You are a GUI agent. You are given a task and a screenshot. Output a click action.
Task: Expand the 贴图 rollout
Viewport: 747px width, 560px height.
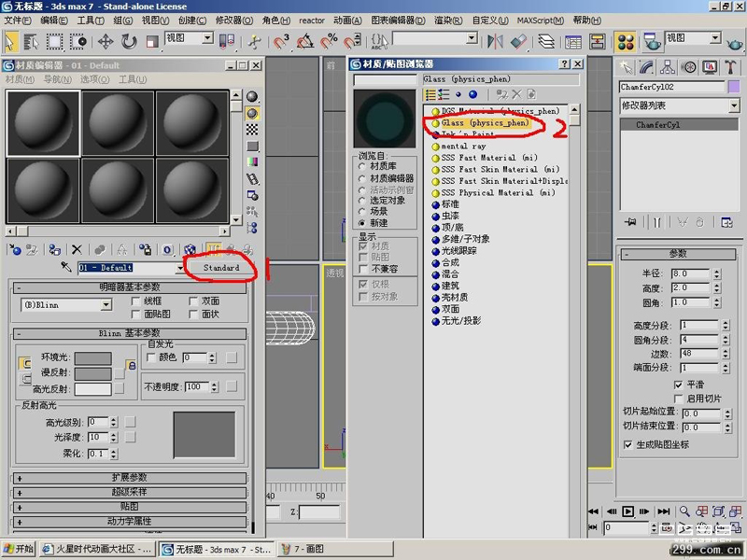[129, 507]
